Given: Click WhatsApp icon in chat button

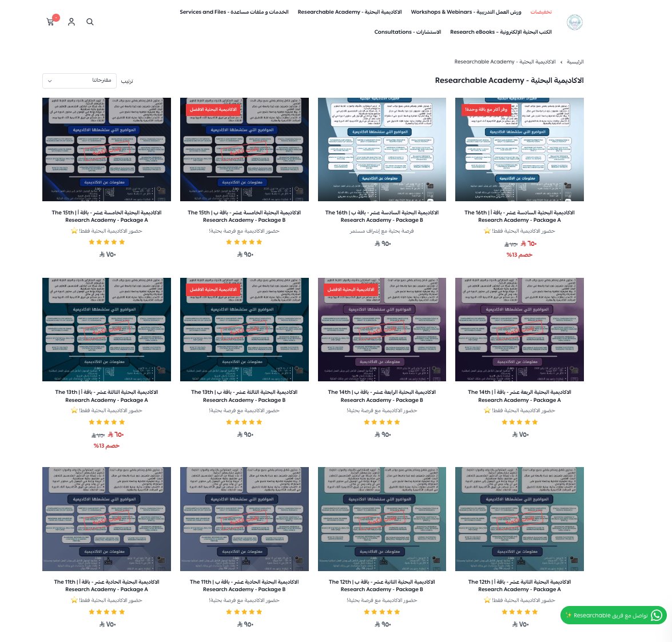Looking at the screenshot, I should (656, 616).
